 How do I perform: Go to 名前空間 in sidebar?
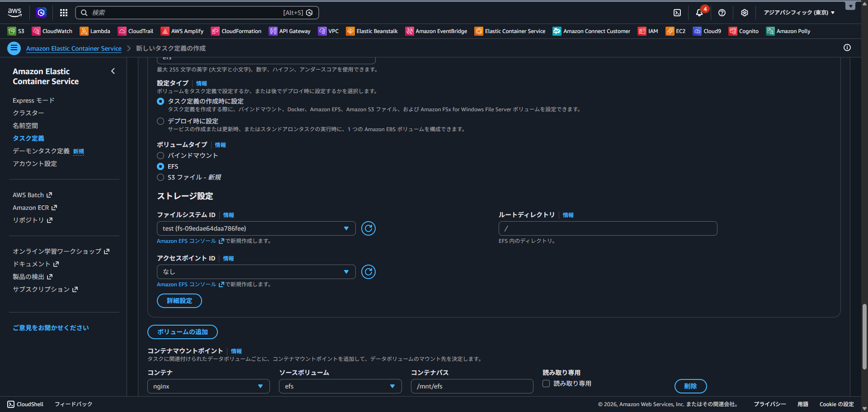(x=25, y=126)
